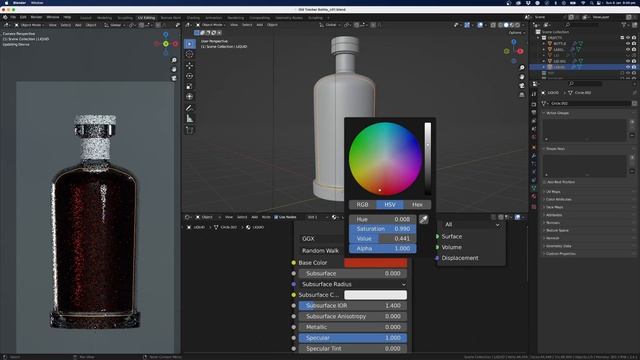Toggle the Use Nodes checkbox
The image size is (640, 360).
pos(276,217)
